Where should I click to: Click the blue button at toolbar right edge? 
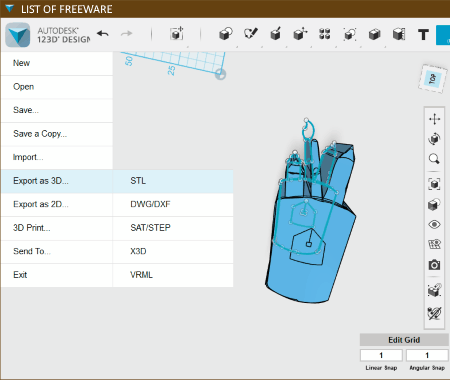pos(443,35)
